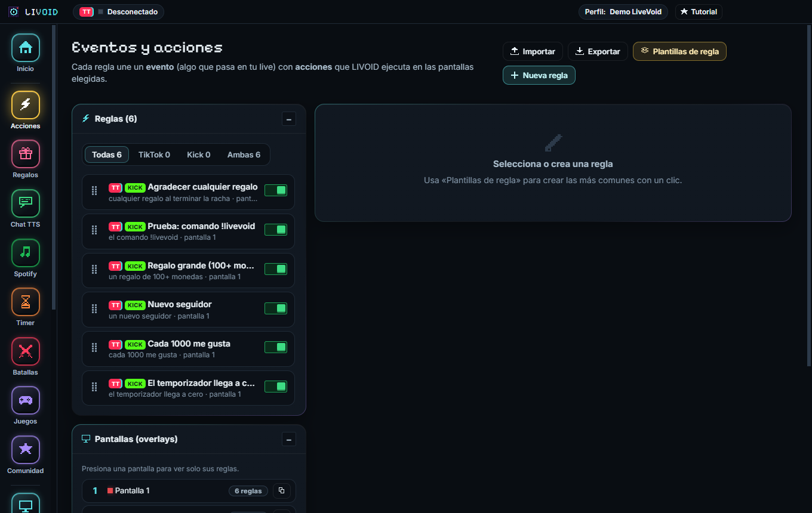Open the Juegos gamepad icon
812x513 pixels.
click(x=26, y=400)
